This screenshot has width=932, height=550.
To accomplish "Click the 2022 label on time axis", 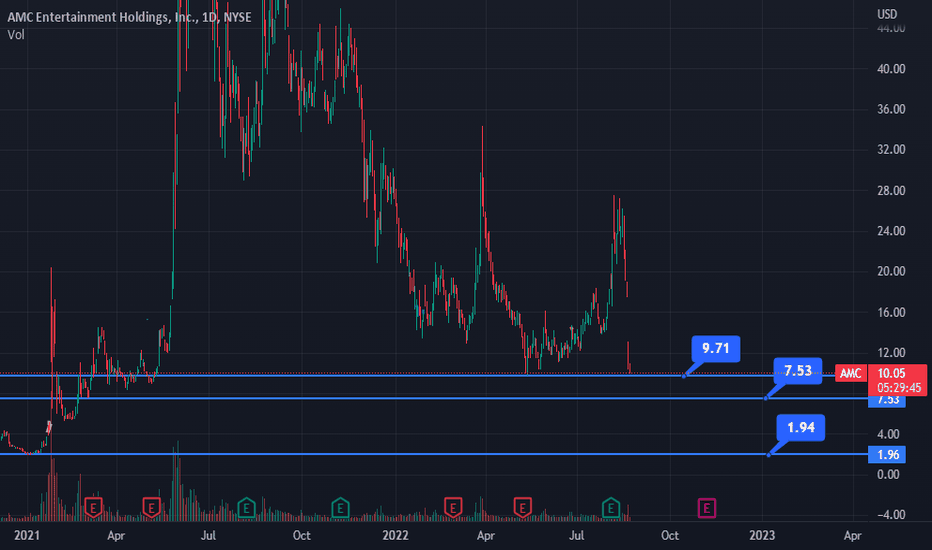I will point(395,536).
